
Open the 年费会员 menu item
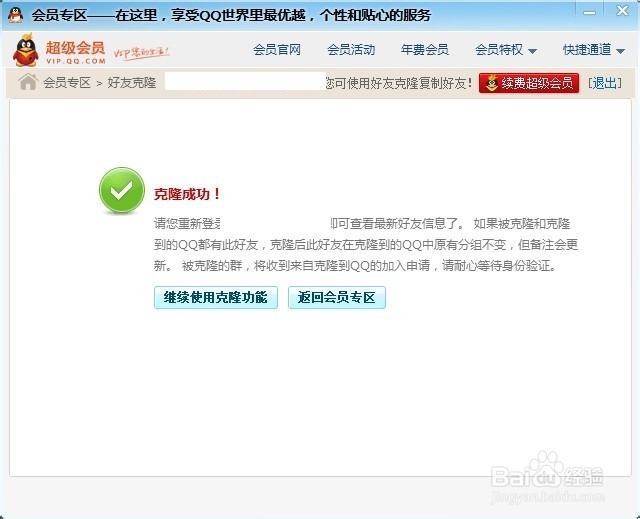(424, 50)
